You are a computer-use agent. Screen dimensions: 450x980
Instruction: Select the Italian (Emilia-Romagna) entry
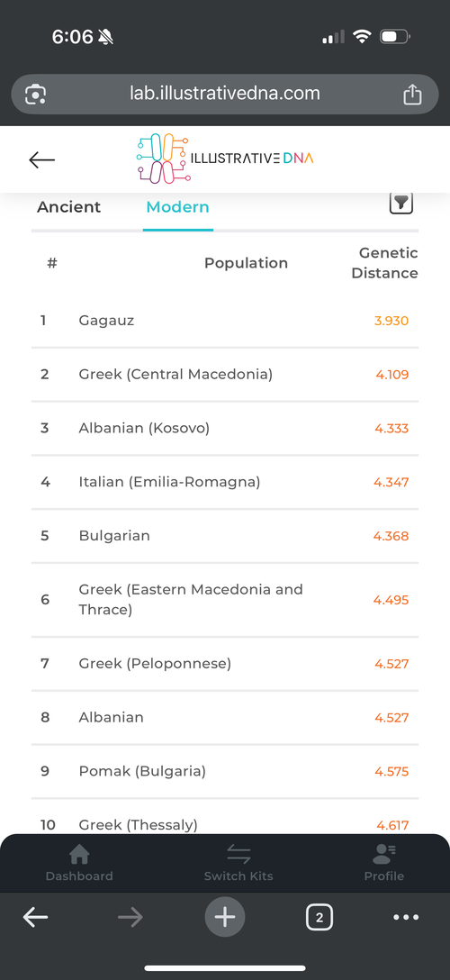[225, 482]
